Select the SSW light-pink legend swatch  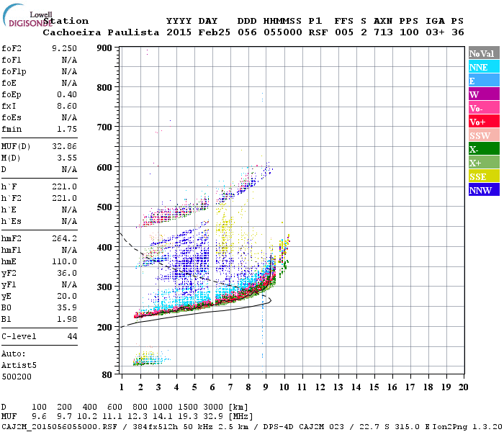(483, 135)
